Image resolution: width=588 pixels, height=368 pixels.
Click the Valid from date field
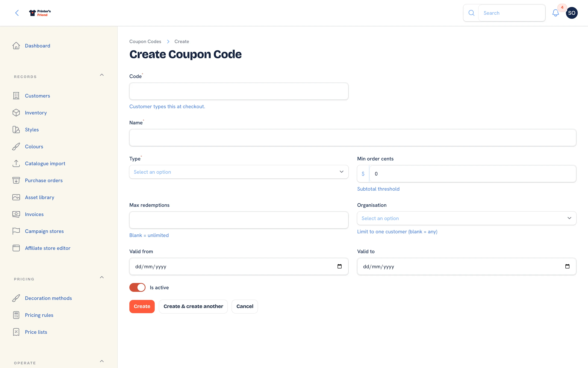click(239, 266)
